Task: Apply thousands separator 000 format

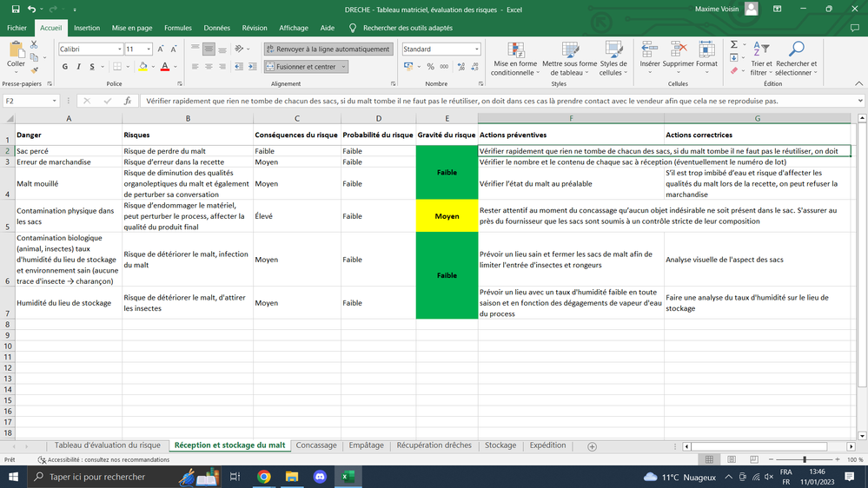Action: pyautogui.click(x=444, y=66)
